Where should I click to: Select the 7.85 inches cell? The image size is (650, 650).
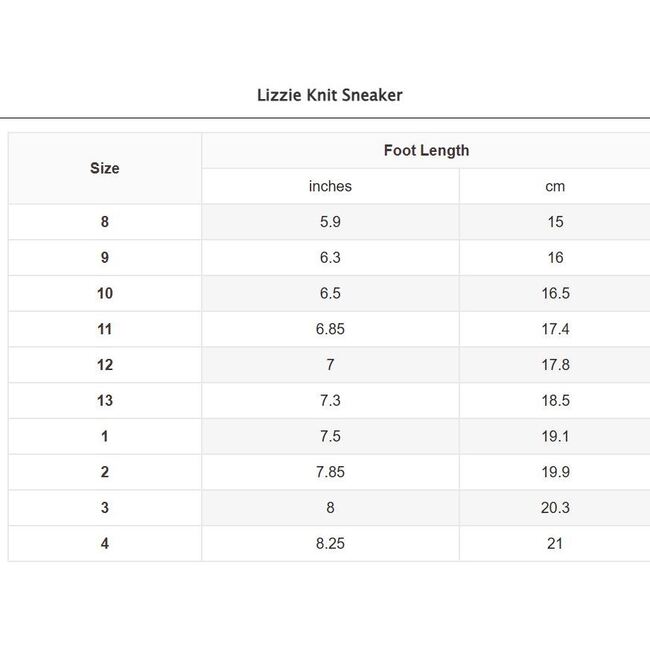click(x=330, y=472)
